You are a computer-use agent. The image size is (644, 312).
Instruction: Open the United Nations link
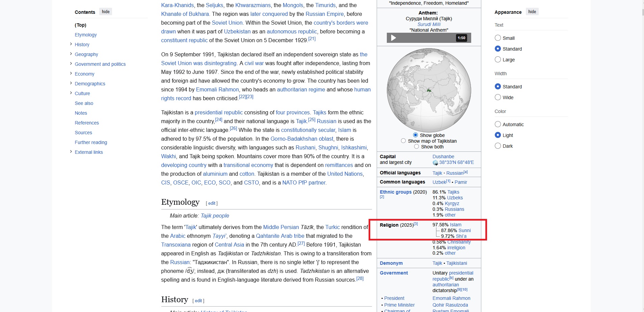pos(345,174)
